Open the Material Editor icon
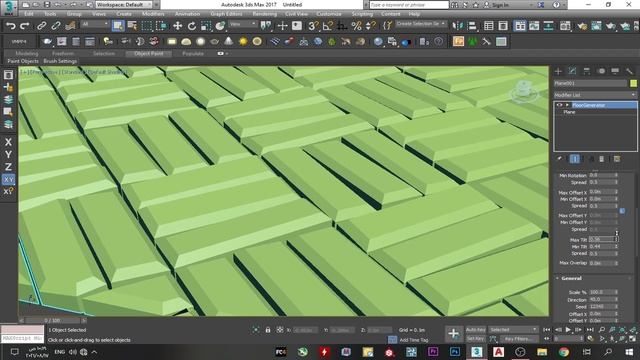Screen dimensions: 640x360 pyautogui.click(x=565, y=26)
